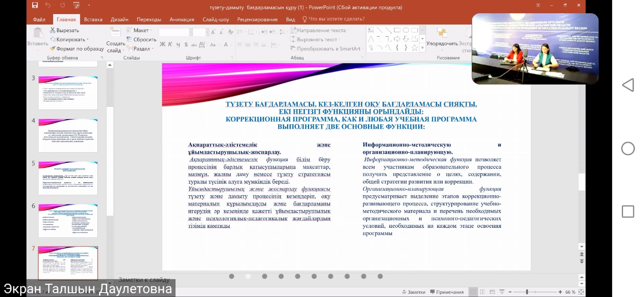This screenshot has width=644, height=297.
Task: Open the Вставка tab
Action: coord(93,19)
